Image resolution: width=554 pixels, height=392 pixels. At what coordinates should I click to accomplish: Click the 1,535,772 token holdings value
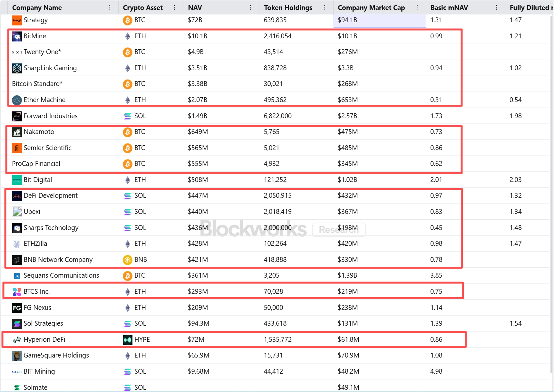pos(278,339)
